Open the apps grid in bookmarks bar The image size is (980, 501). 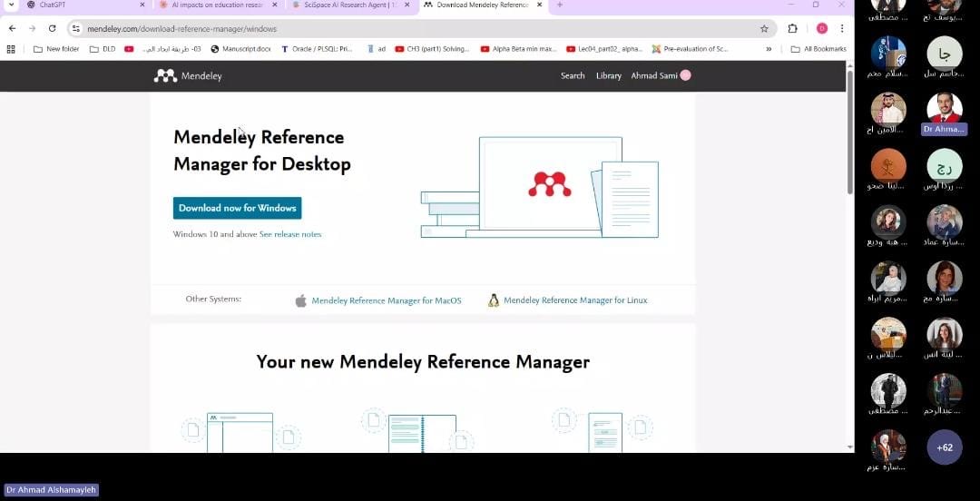11,49
